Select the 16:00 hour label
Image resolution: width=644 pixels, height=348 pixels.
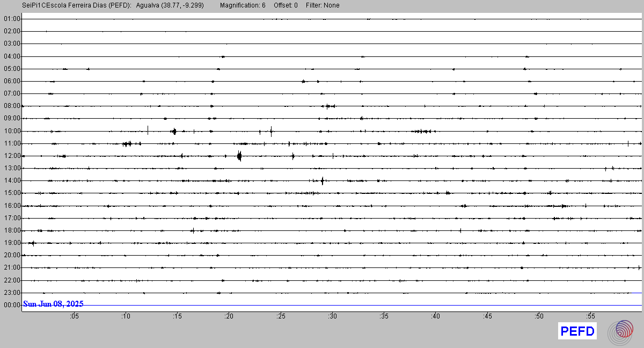(x=12, y=206)
